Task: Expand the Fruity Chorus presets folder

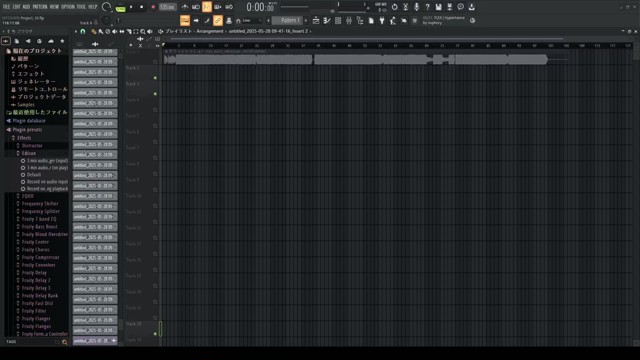Action: click(x=37, y=250)
